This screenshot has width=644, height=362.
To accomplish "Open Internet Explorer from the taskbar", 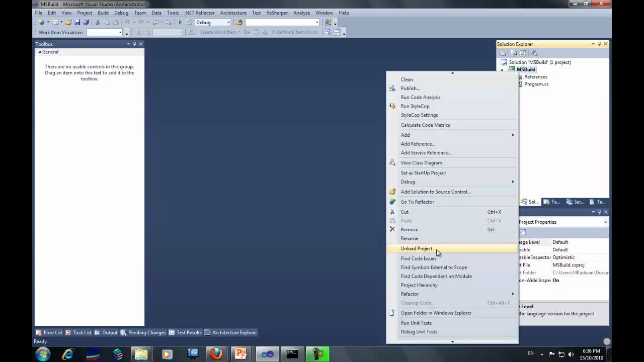I will click(x=68, y=354).
